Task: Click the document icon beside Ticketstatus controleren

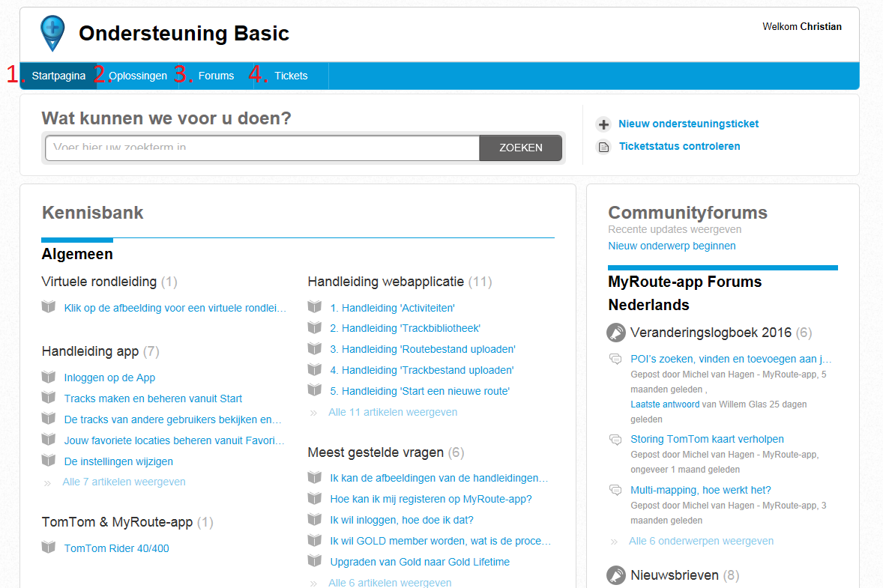Action: [x=603, y=147]
